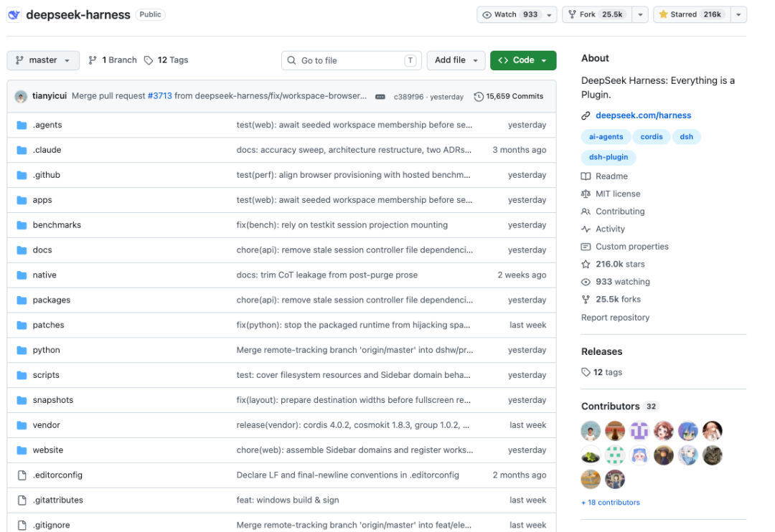Screen dimensions: 775x532
Task: Open the snapshots folder
Action: point(53,400)
